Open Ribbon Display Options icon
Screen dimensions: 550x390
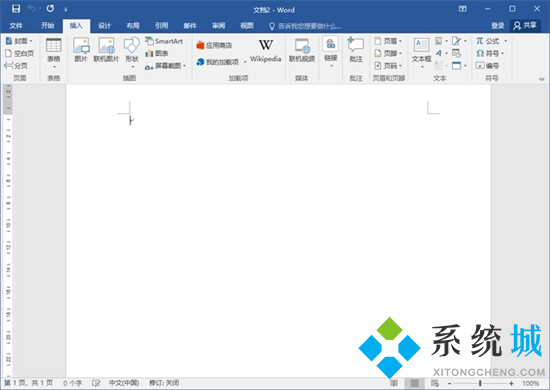tap(463, 9)
